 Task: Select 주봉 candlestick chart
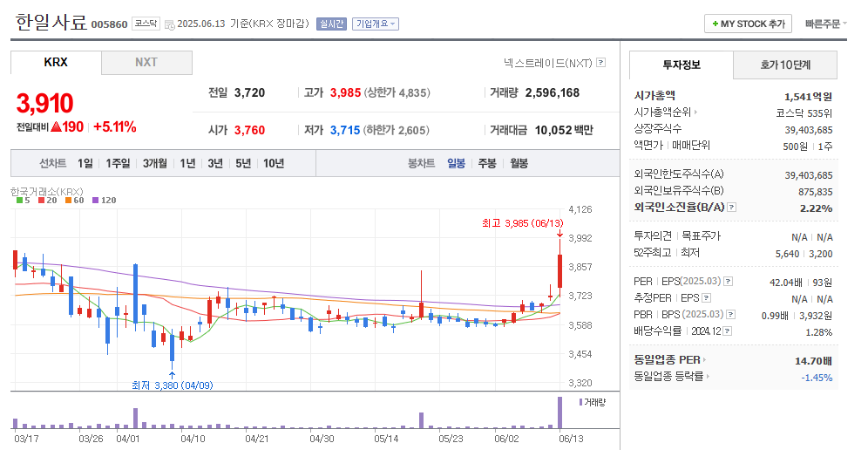487,163
